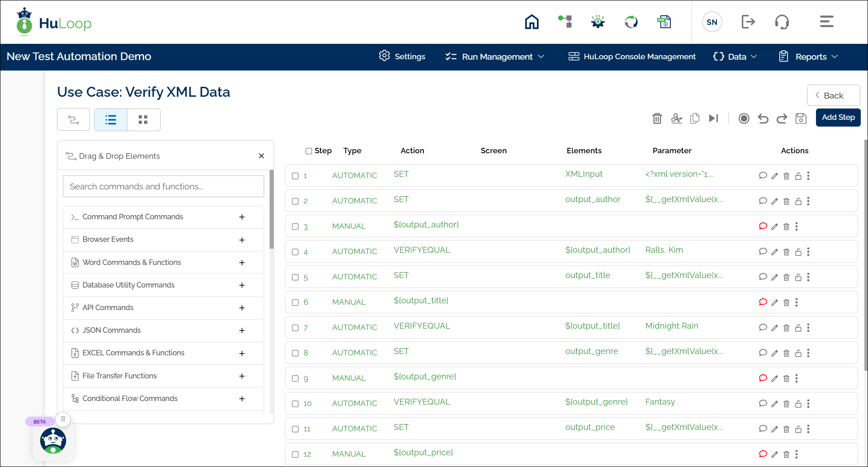
Task: Switch to grid view layout
Action: (x=143, y=120)
